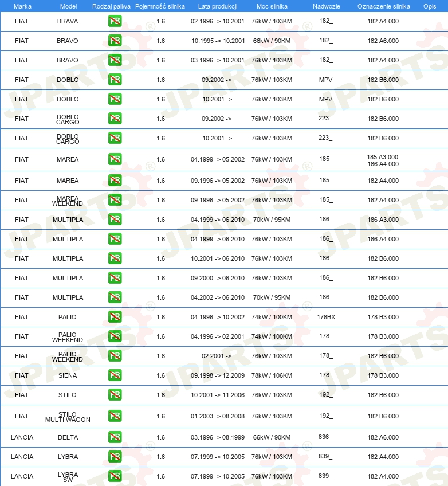Click the fuel icon in the MULTIPLA 186 A3.000 row

115,220
